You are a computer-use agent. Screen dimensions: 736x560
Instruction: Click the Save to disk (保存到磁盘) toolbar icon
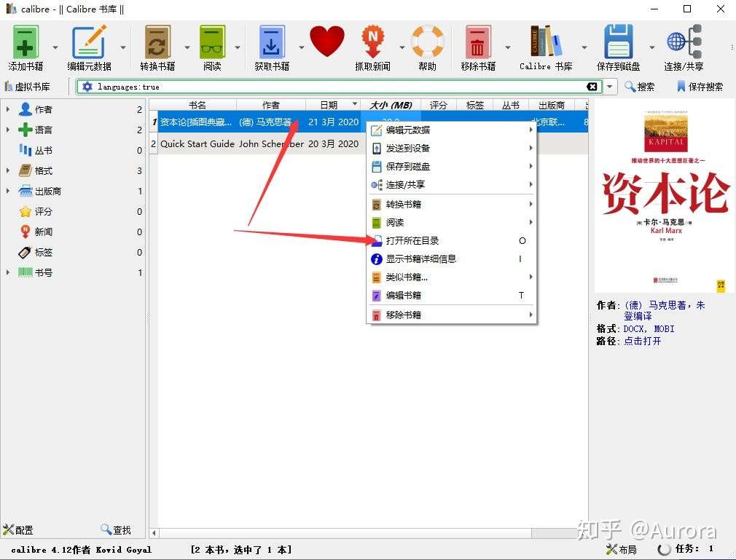pyautogui.click(x=618, y=42)
